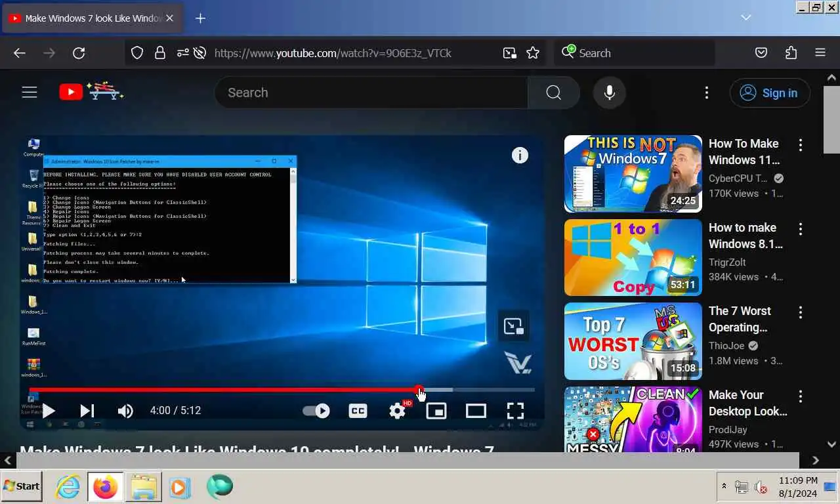Open the YouTube guide menu icon
Screen dimensions: 840x504
[30, 93]
